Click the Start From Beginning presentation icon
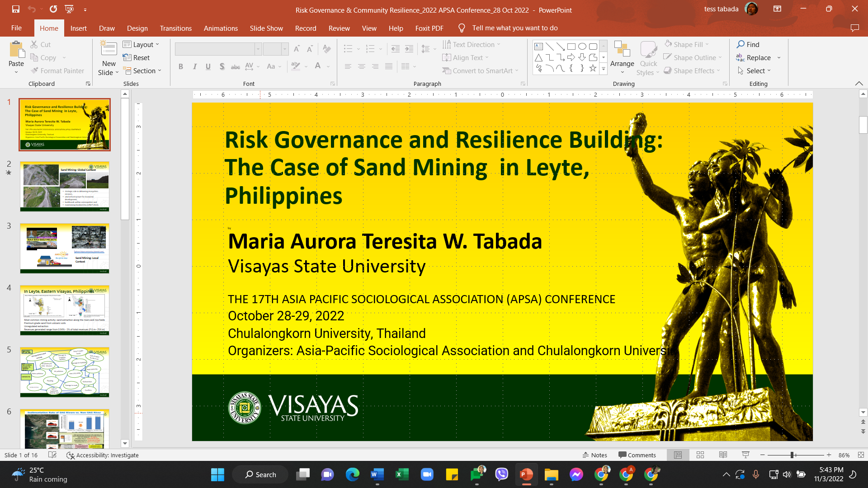 click(x=69, y=9)
